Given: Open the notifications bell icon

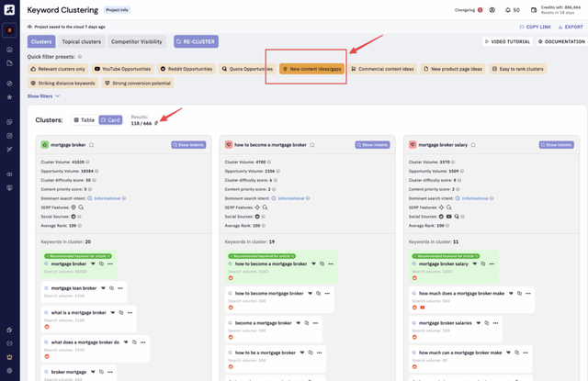Looking at the screenshot, I should (507, 10).
